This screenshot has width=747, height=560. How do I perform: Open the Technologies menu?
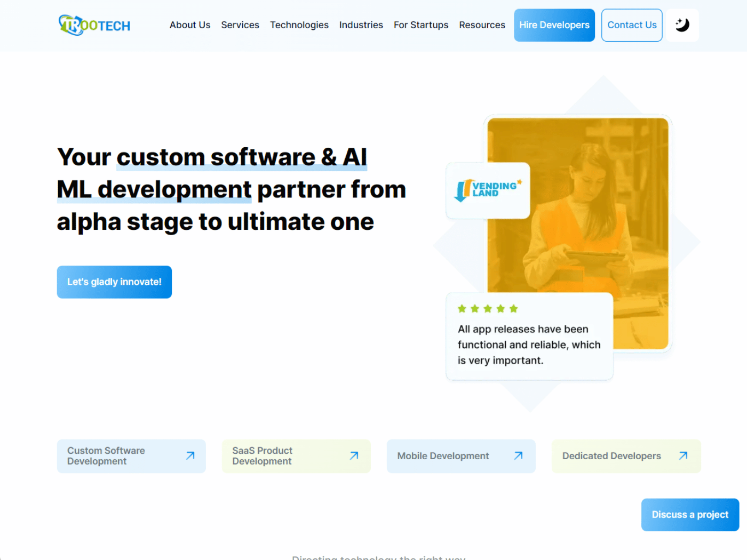coord(299,25)
